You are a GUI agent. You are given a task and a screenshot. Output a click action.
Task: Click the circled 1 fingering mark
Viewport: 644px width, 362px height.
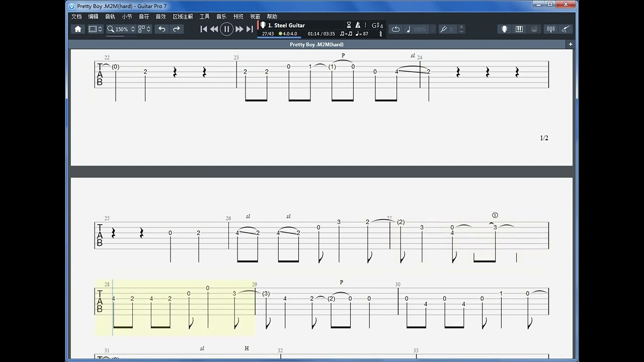(495, 215)
